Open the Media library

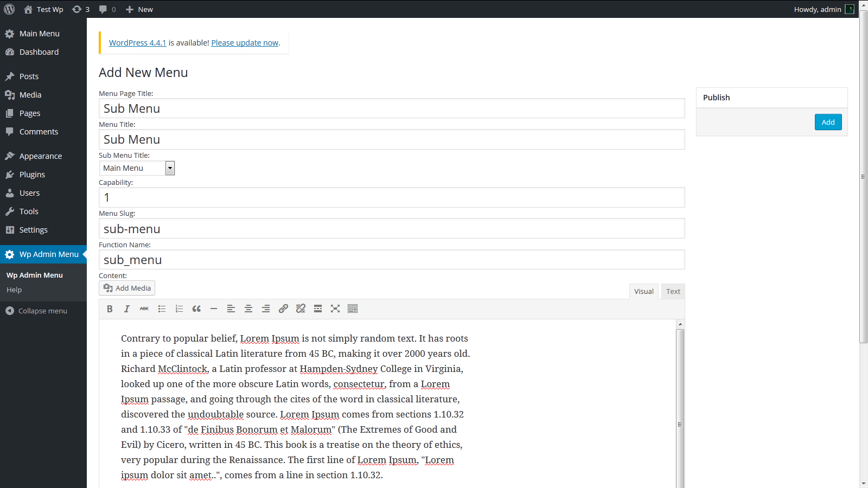pos(43,95)
